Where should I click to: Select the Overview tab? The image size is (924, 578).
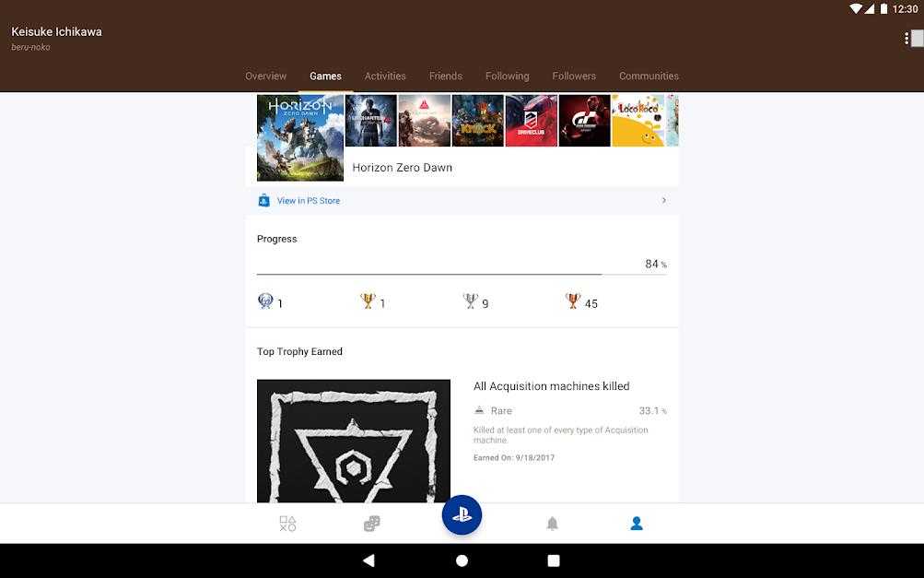(265, 76)
